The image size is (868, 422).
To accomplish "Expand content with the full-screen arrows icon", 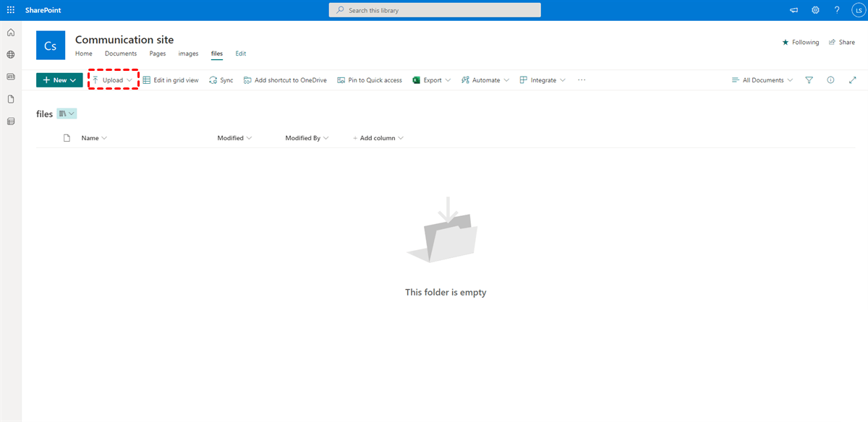I will (852, 80).
